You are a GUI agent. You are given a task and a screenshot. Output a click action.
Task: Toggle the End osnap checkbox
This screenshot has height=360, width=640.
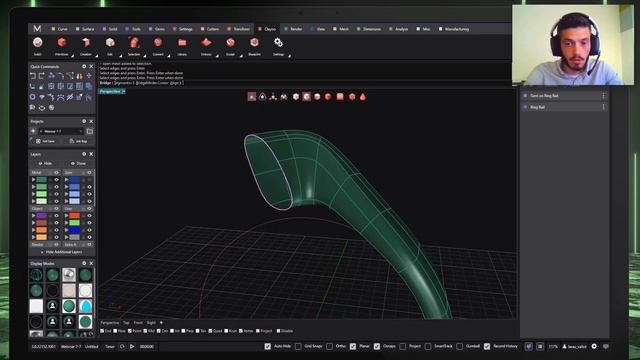tap(102, 331)
